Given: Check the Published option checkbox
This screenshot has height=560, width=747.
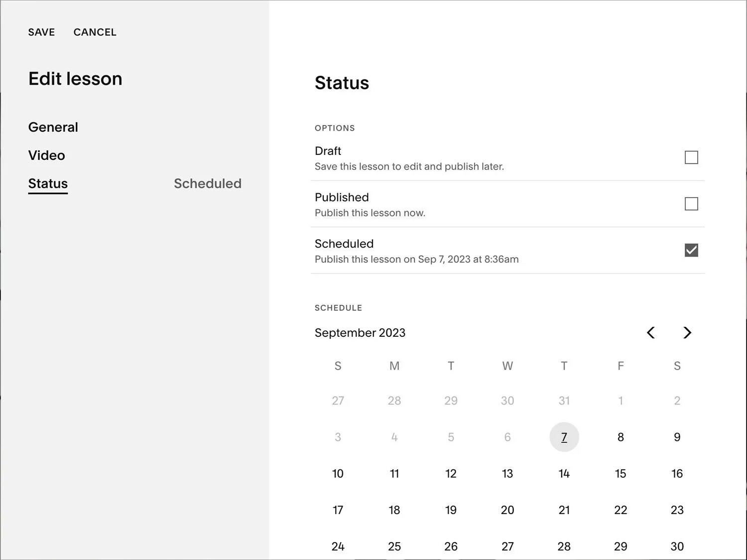Looking at the screenshot, I should click(x=691, y=204).
